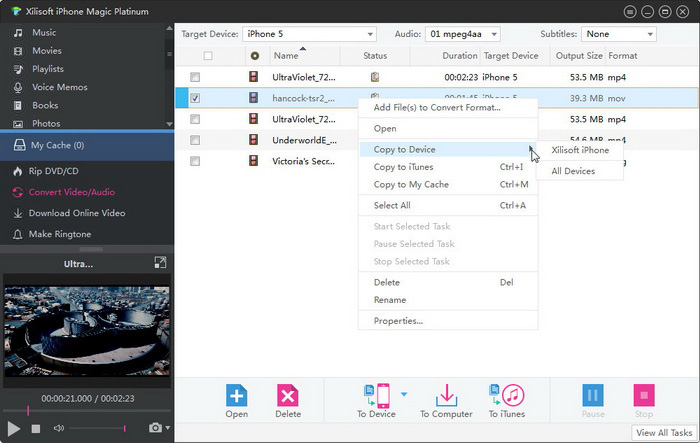Click the Open file icon in bottom toolbar
The width and height of the screenshot is (700, 443).
pos(236,395)
